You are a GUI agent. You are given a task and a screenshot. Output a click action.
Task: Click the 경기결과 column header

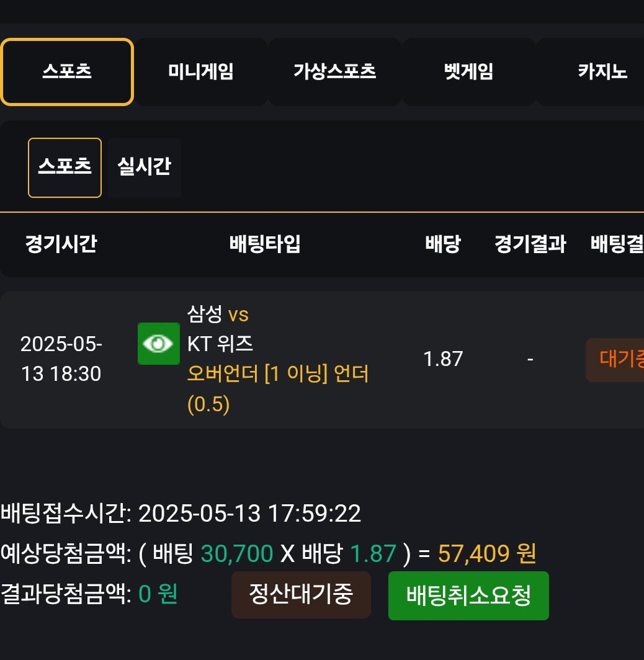[530, 244]
